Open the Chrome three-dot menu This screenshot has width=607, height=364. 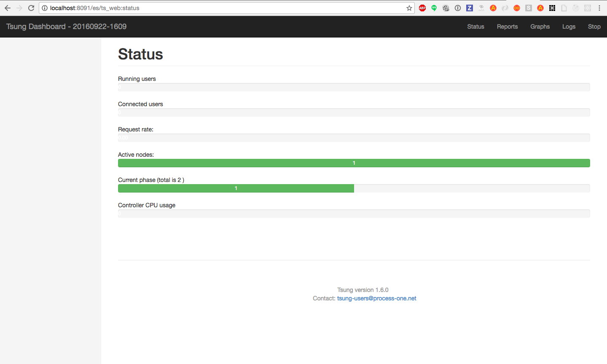click(599, 8)
